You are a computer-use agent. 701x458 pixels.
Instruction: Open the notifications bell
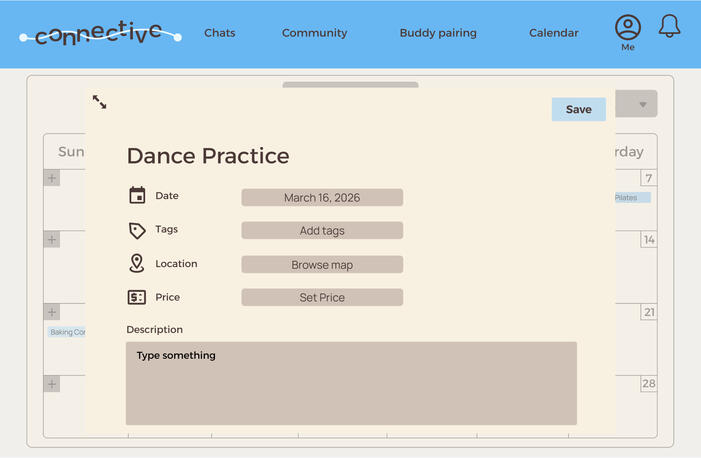(669, 26)
